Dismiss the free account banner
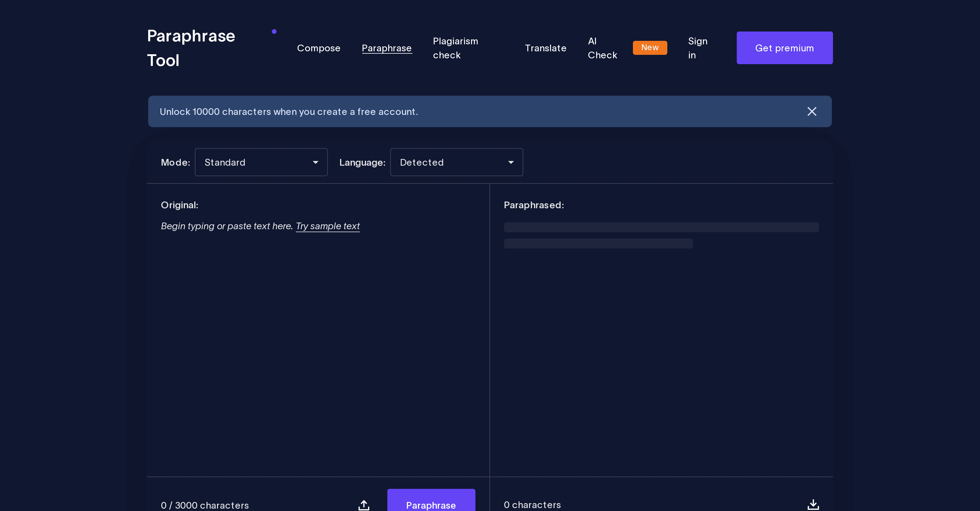The image size is (980, 511). [x=812, y=111]
